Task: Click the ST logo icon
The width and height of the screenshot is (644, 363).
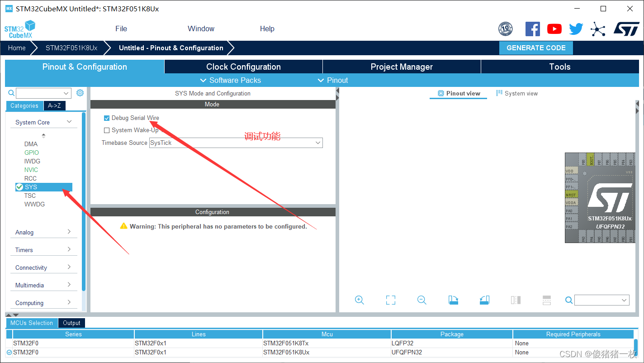Action: click(626, 29)
